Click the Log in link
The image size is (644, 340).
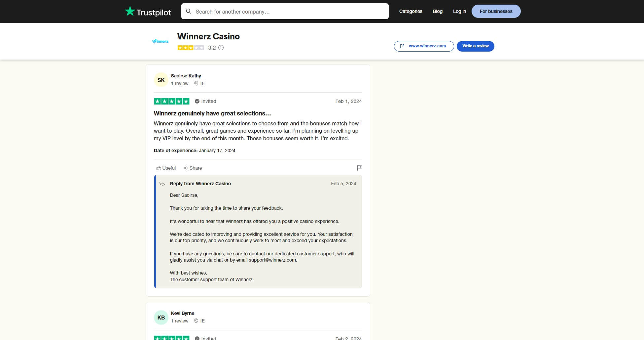click(459, 11)
